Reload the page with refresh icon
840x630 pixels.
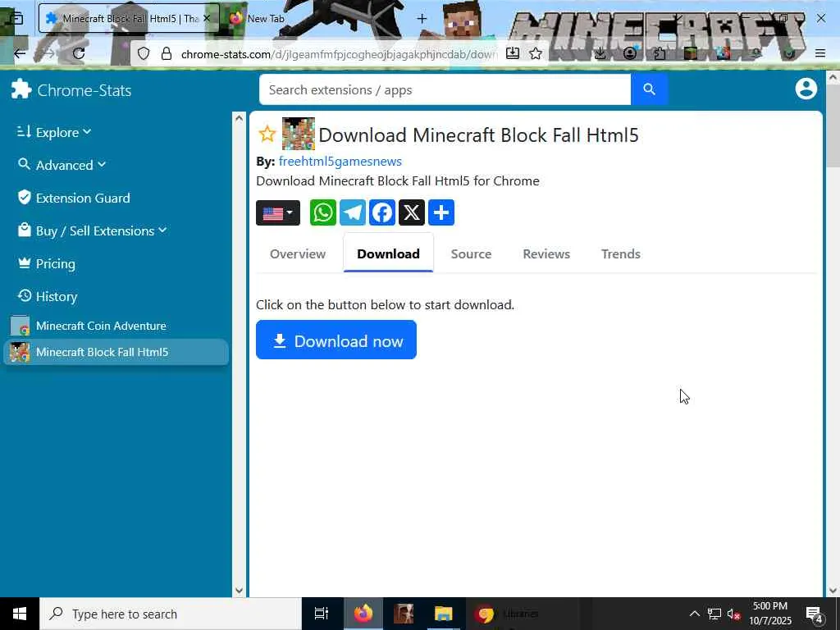[79, 53]
